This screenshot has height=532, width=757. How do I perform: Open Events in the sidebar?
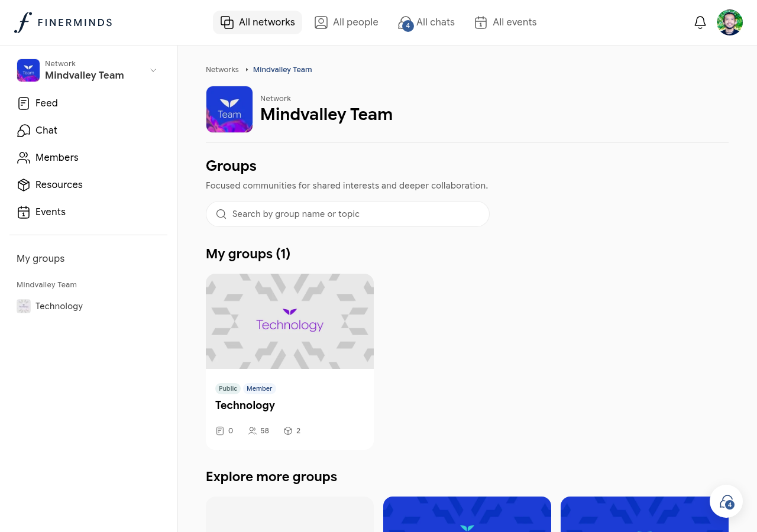pos(88,212)
